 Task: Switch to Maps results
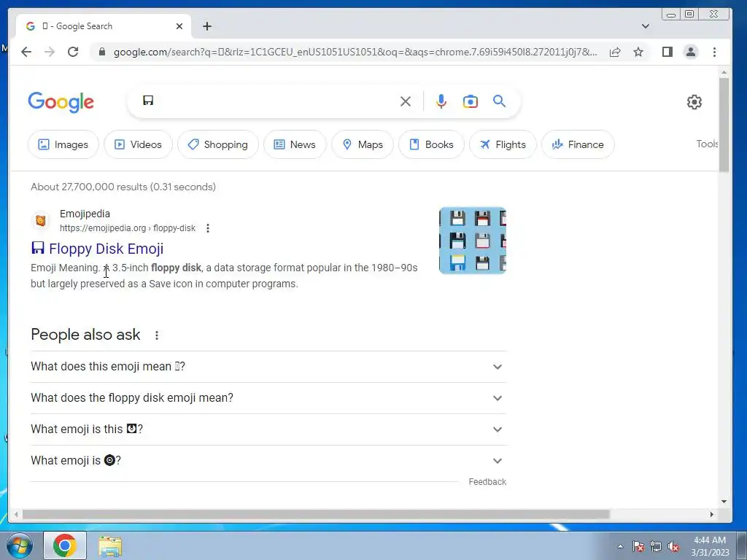pyautogui.click(x=363, y=144)
